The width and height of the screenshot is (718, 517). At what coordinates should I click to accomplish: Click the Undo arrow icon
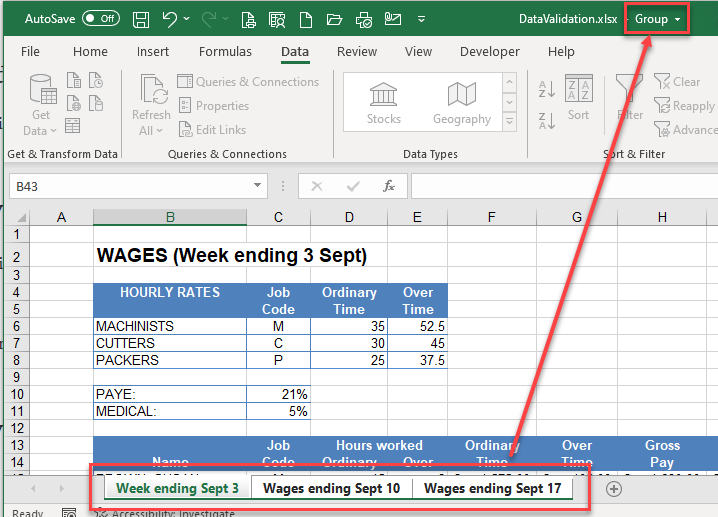(169, 19)
